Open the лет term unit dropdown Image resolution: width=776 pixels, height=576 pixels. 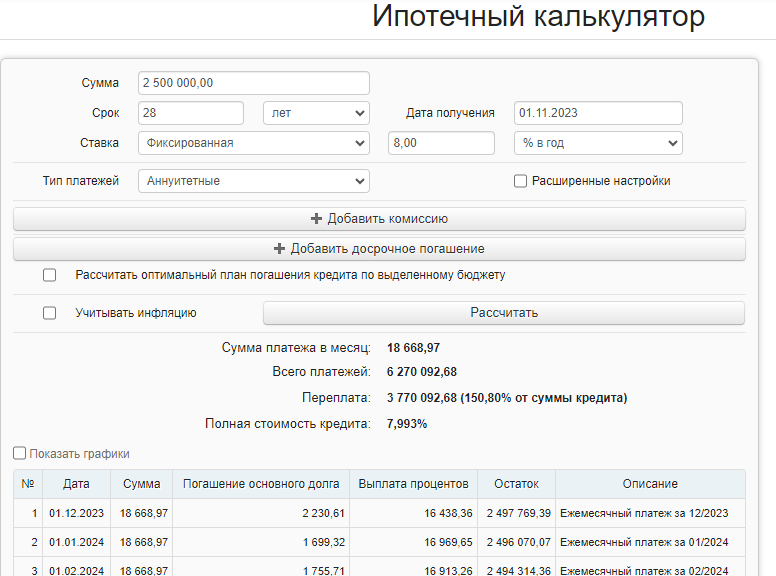[316, 113]
